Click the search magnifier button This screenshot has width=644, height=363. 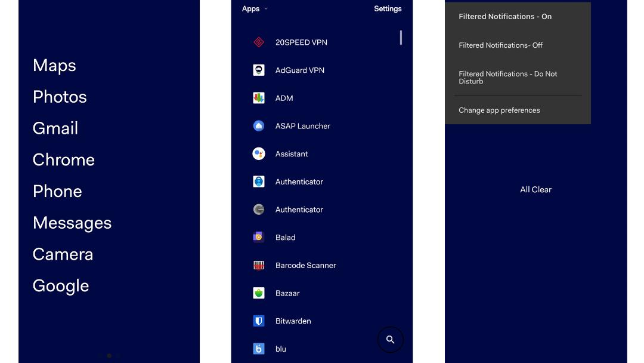pos(390,340)
